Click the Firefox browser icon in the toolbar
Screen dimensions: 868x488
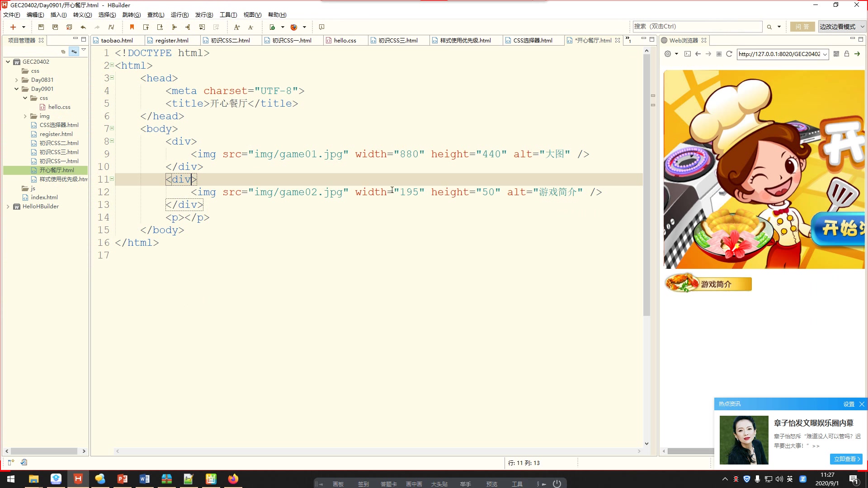pyautogui.click(x=294, y=27)
